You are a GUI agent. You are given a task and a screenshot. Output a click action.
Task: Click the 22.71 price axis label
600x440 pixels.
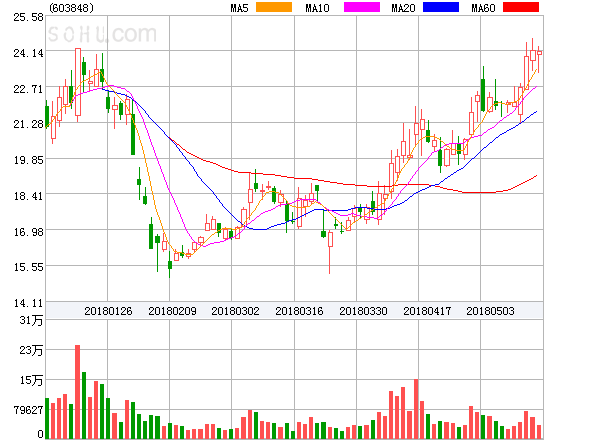pyautogui.click(x=28, y=89)
